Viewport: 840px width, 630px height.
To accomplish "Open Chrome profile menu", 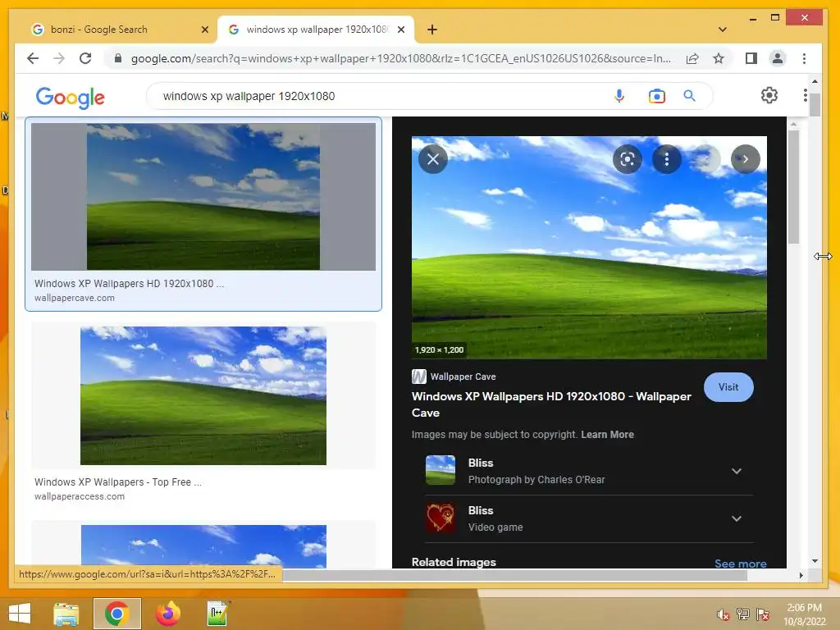I will click(x=778, y=58).
